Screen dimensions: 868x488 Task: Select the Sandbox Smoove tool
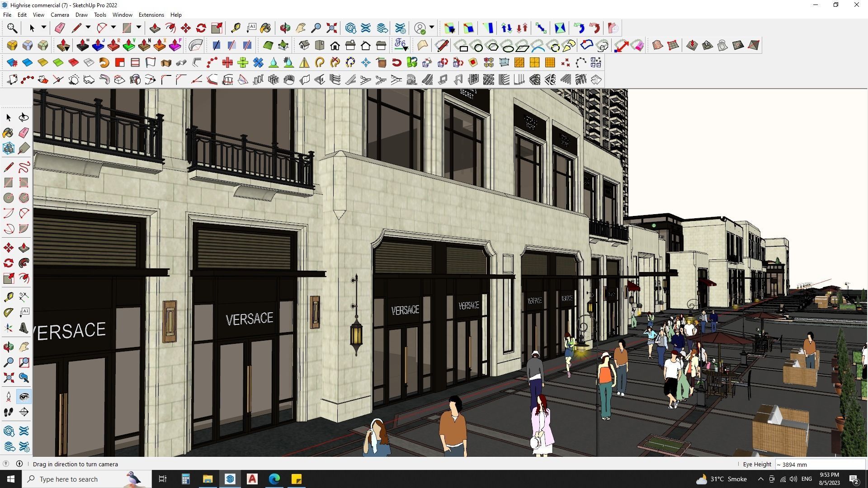(692, 45)
